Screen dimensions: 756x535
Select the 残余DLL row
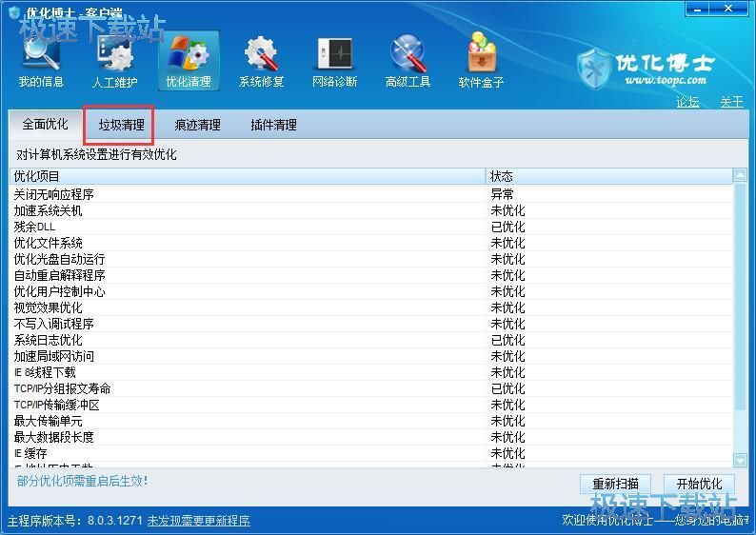(370, 227)
